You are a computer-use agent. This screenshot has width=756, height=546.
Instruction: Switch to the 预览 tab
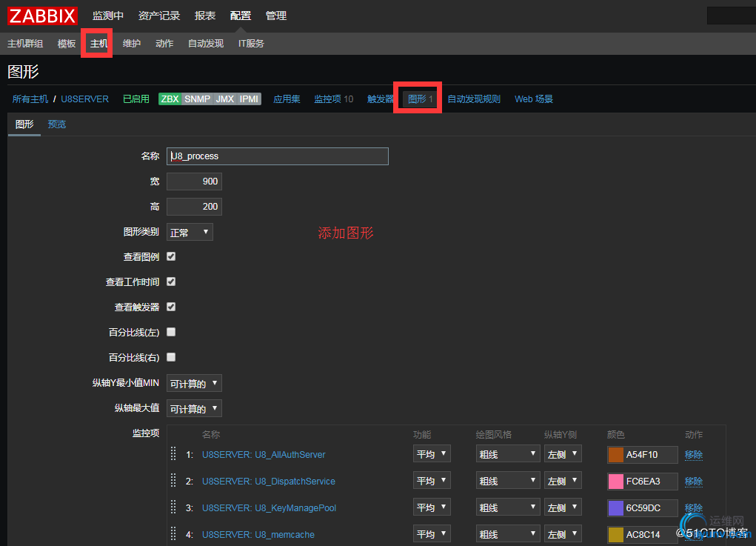57,124
